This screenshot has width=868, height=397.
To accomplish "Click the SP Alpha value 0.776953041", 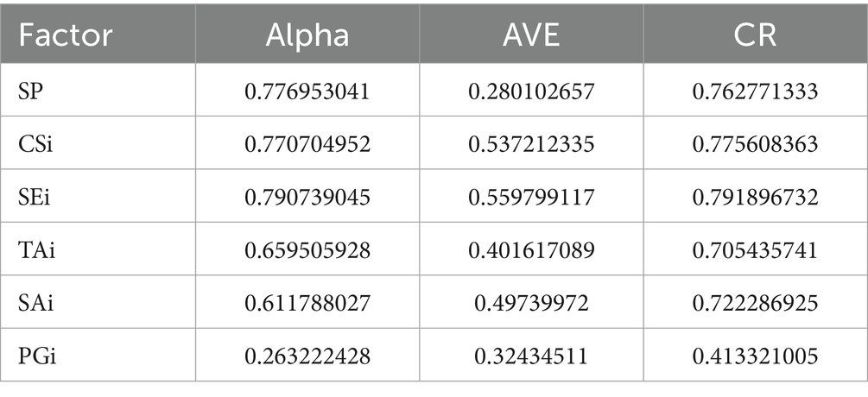I will (308, 90).
